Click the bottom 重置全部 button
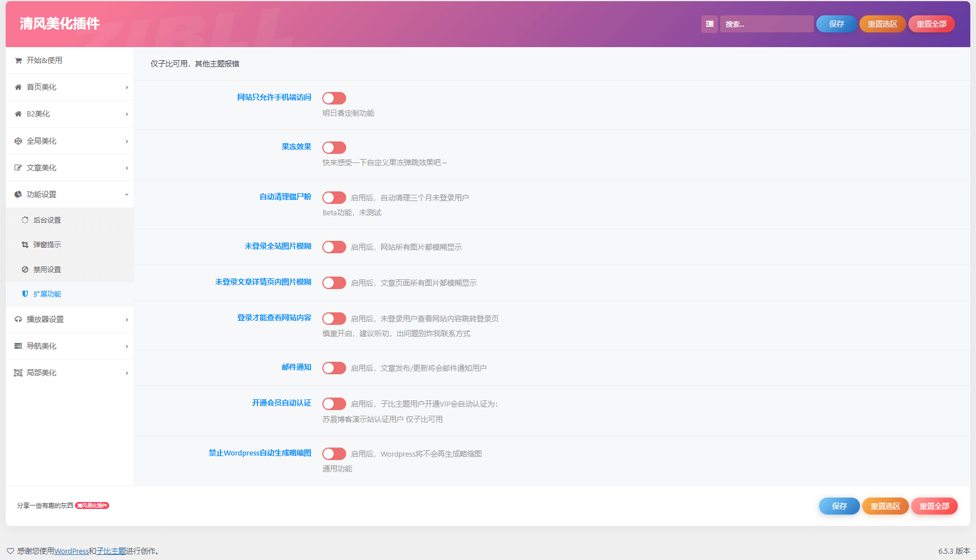This screenshot has width=976, height=560. tap(935, 506)
